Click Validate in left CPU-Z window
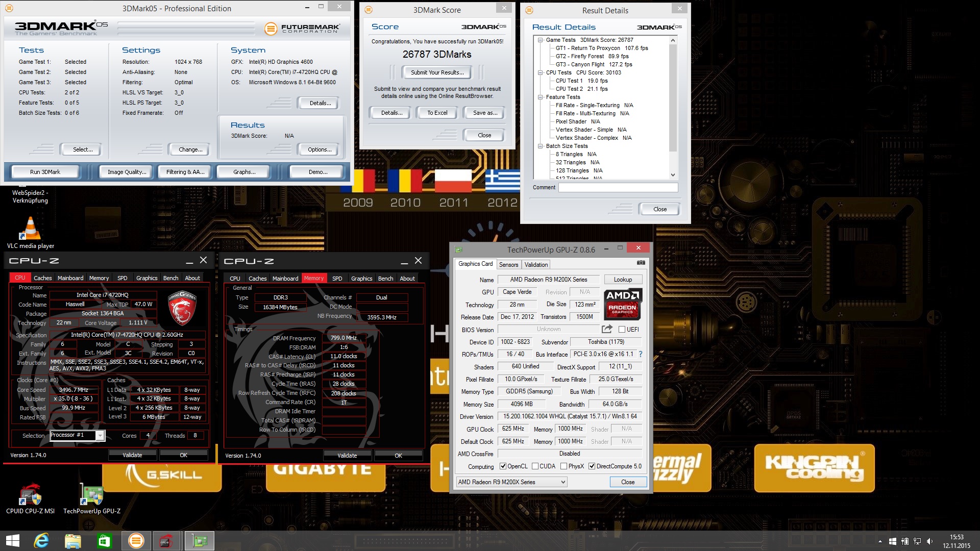This screenshot has height=551, width=980. [132, 455]
